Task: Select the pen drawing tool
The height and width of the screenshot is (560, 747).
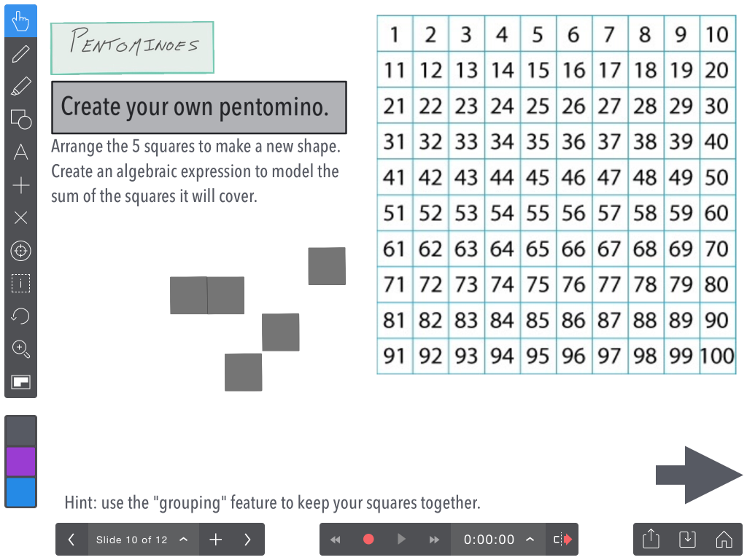Action: [x=20, y=54]
